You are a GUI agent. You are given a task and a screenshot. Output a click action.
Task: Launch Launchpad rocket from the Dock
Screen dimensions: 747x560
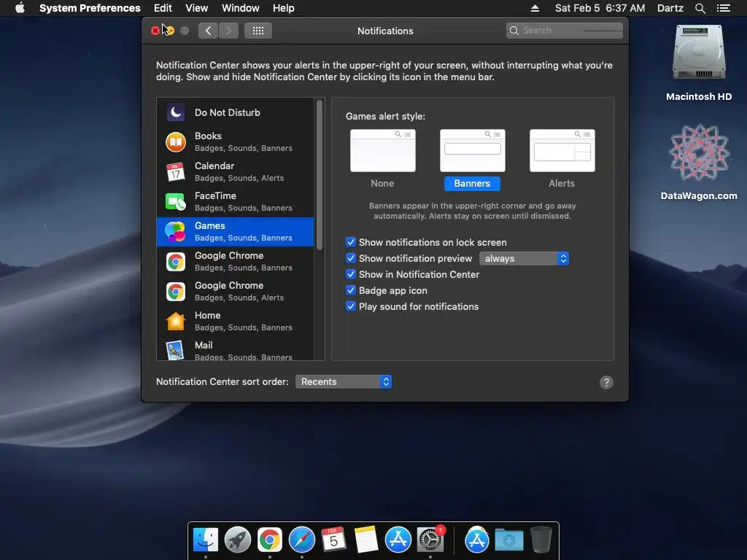click(x=238, y=540)
